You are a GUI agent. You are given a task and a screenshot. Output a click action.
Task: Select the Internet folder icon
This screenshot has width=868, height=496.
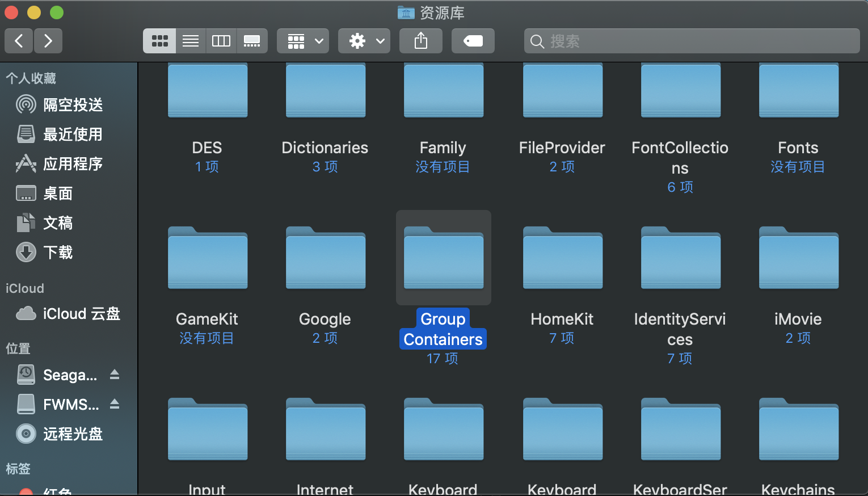(x=326, y=430)
